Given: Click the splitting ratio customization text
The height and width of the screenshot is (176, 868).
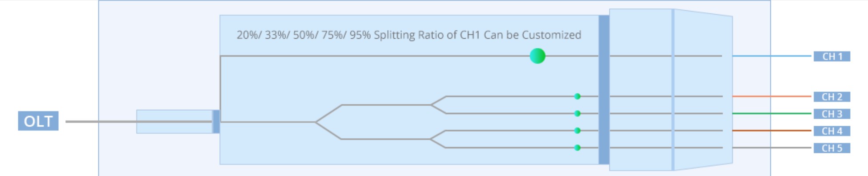Looking at the screenshot, I should [x=409, y=35].
